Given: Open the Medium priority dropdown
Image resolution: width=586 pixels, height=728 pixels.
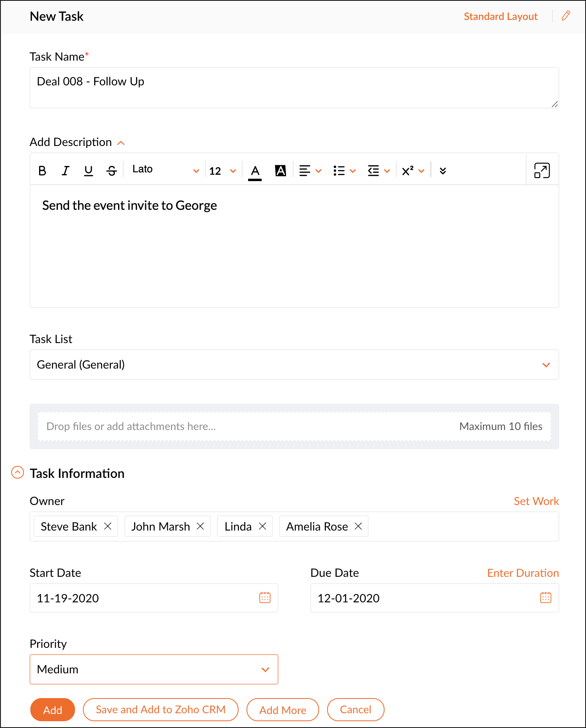Looking at the screenshot, I should pos(154,669).
